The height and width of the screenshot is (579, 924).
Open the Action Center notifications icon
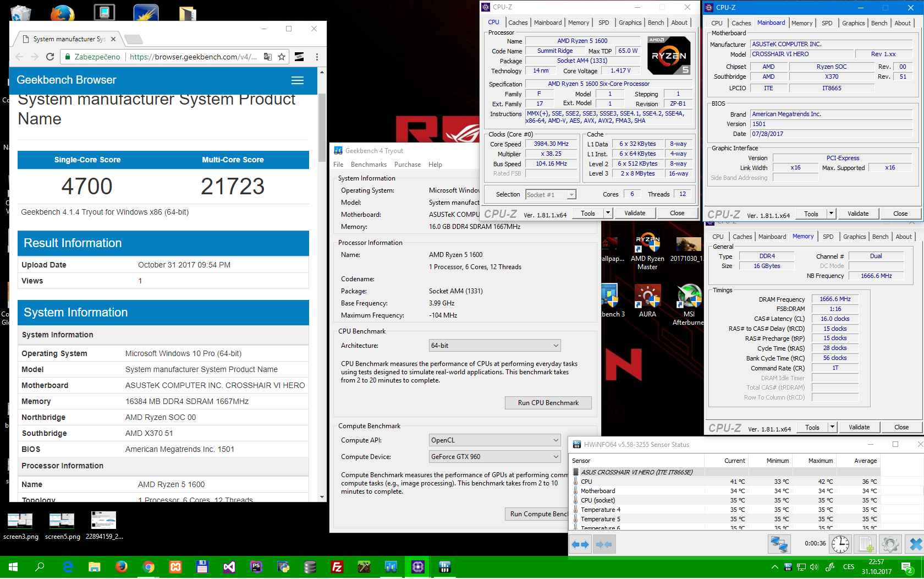point(907,567)
